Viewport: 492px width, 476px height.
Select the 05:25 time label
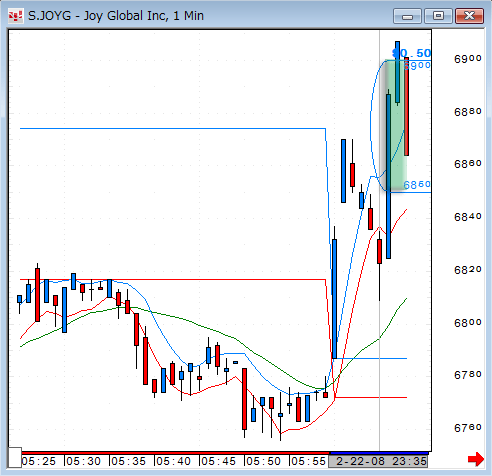tap(39, 461)
